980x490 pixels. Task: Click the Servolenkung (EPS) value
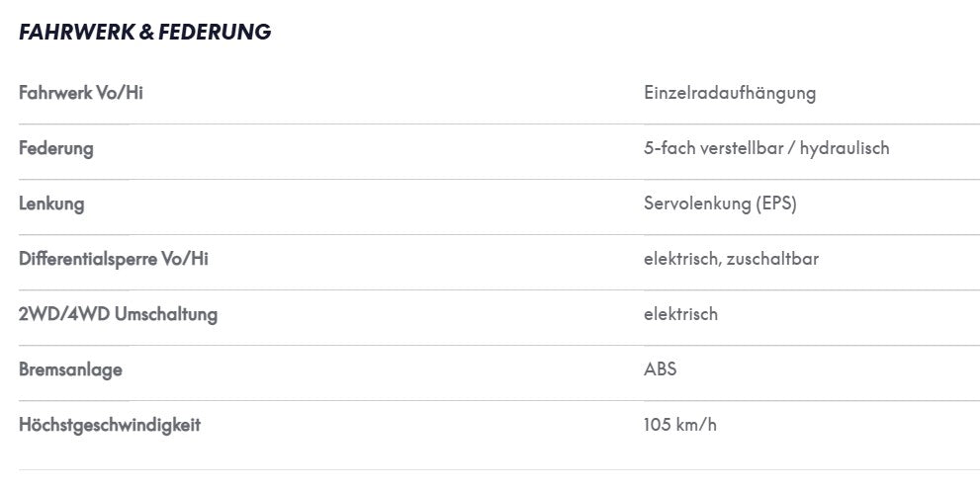pyautogui.click(x=720, y=204)
